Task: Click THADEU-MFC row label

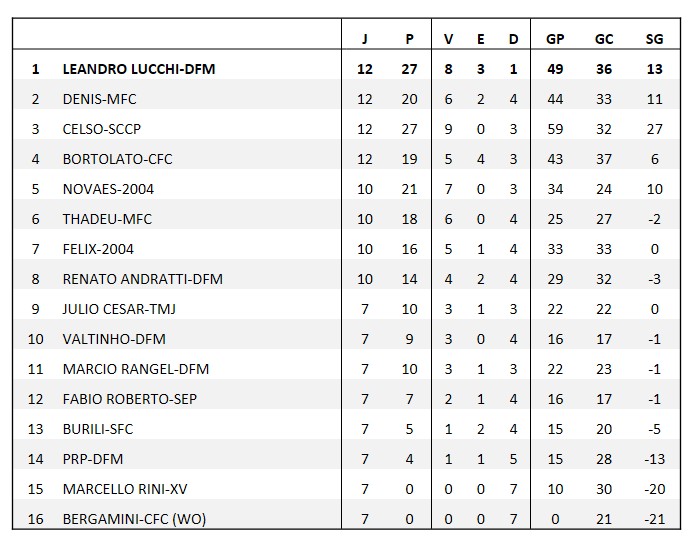Action: (x=107, y=219)
